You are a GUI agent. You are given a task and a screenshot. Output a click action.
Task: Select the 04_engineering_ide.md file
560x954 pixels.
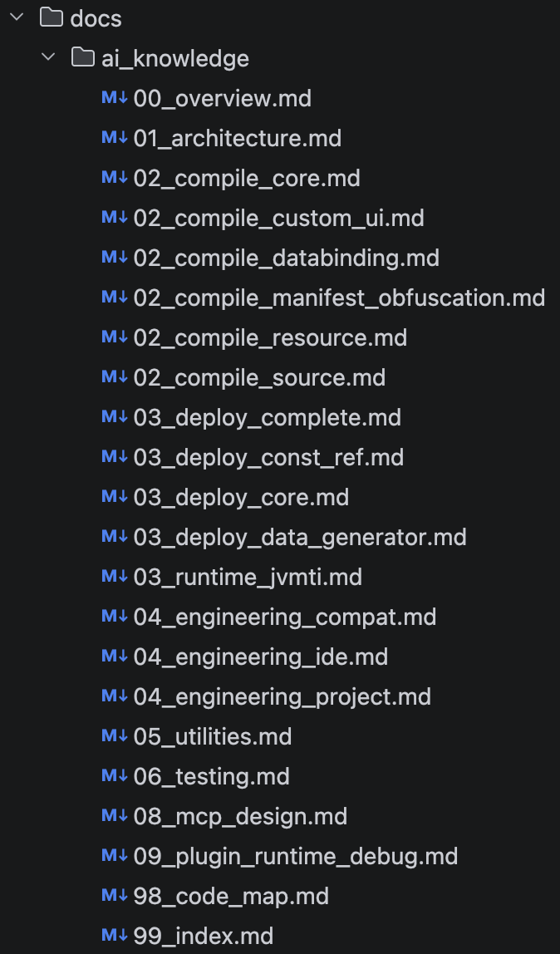260,656
